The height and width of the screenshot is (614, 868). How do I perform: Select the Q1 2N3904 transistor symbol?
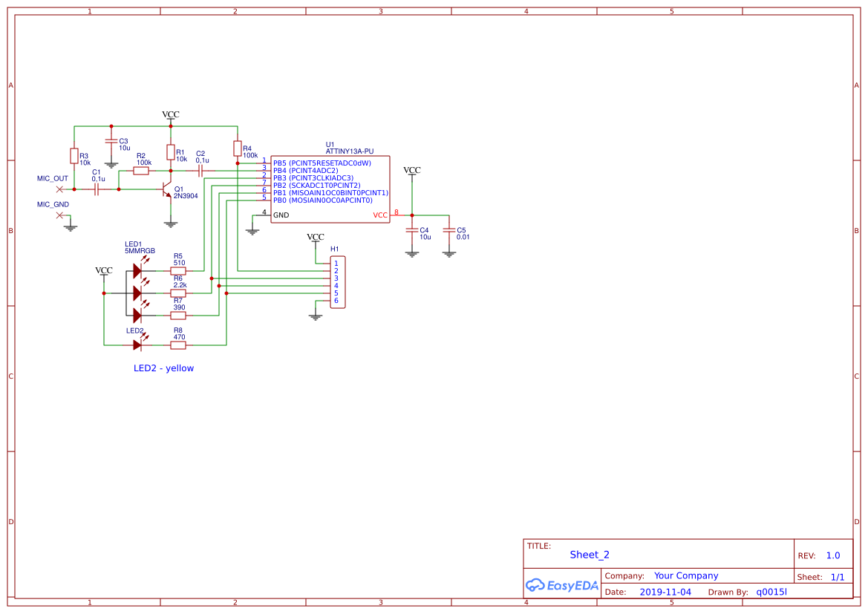coord(167,191)
